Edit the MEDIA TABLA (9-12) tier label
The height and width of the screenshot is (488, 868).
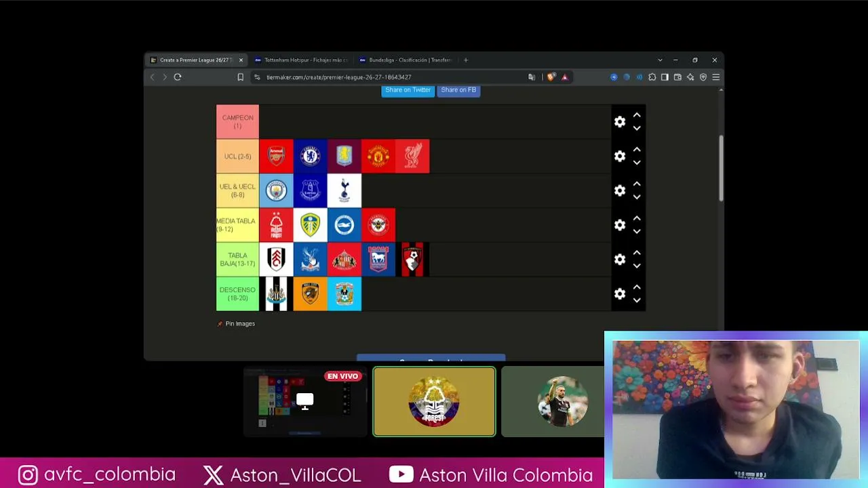pos(237,225)
